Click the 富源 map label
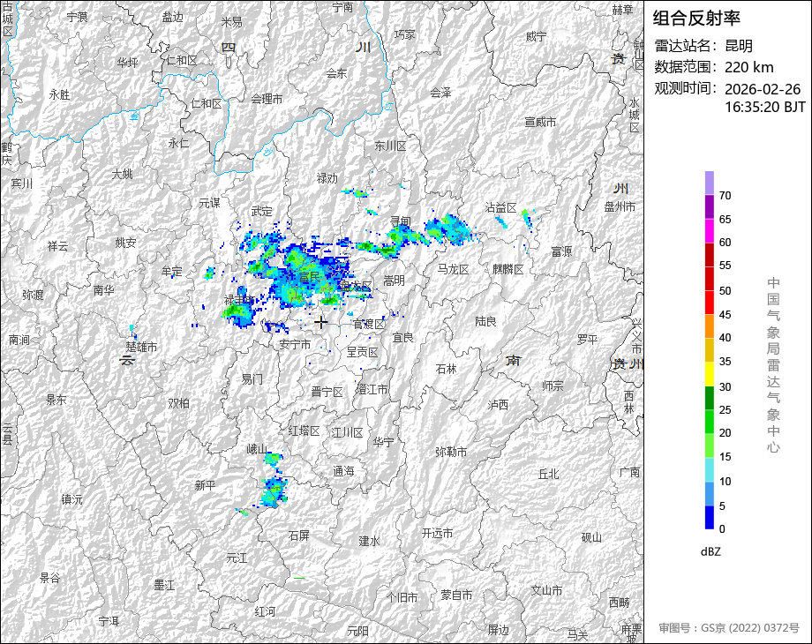The image size is (812, 644). (x=562, y=251)
